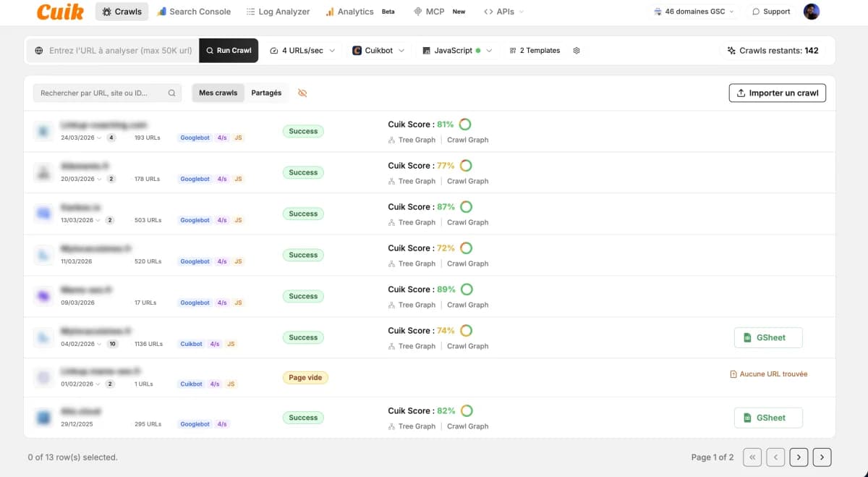
Task: Toggle the JavaScript rendering green status indicator
Action: click(477, 50)
